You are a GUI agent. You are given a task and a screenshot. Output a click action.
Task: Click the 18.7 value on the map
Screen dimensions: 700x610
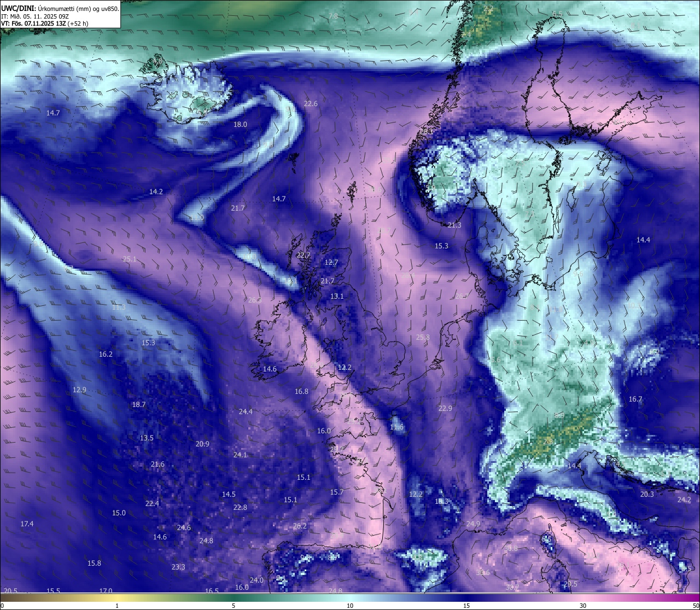139,404
